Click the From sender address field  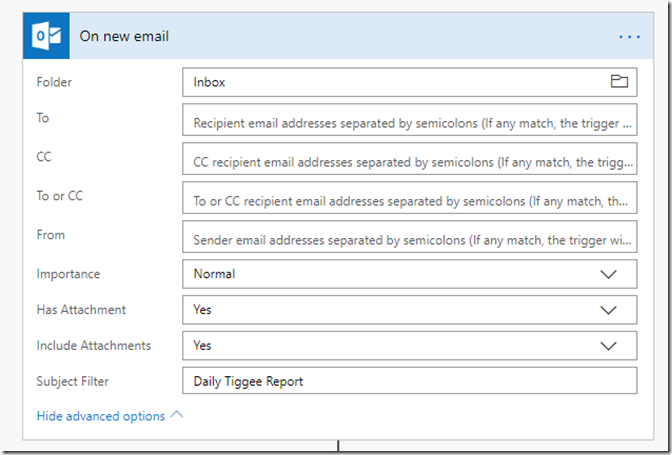(410, 238)
